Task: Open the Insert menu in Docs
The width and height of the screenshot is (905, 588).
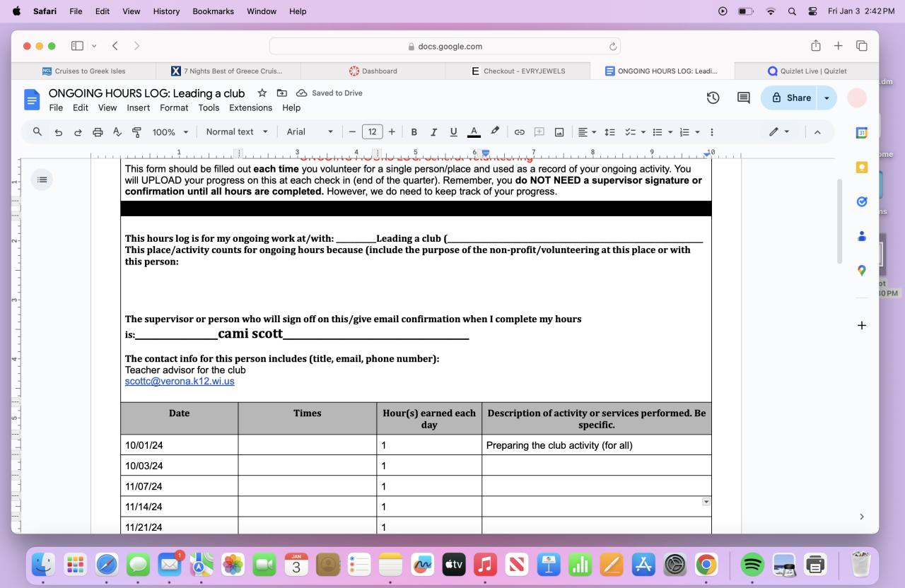Action: [x=139, y=108]
